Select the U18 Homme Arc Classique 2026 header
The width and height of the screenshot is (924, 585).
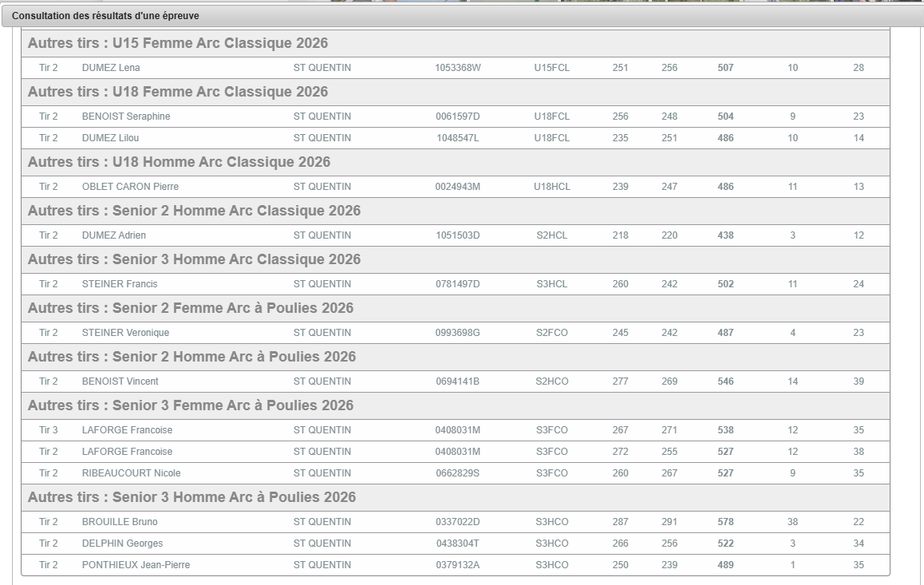tap(179, 162)
